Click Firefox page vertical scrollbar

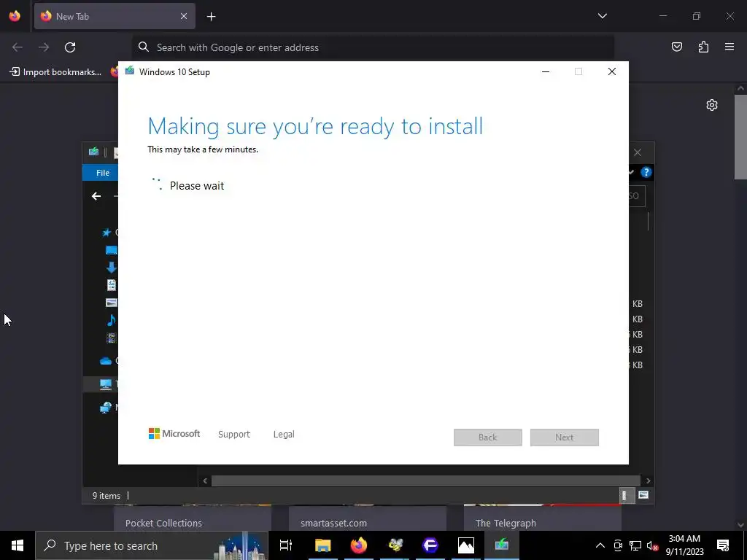click(x=740, y=137)
